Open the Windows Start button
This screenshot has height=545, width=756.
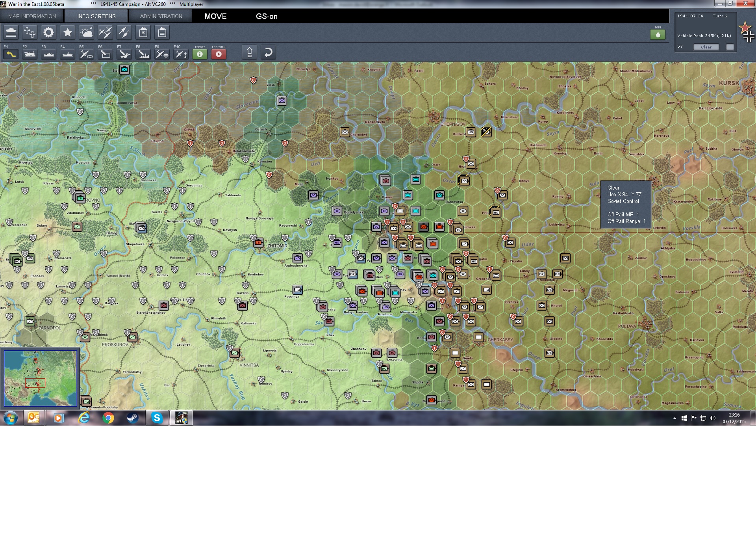11,418
